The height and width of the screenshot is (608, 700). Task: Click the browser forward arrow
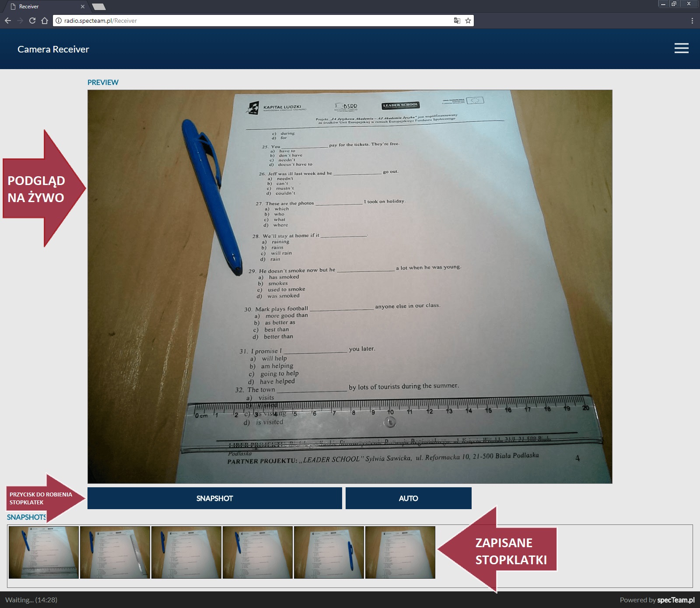pyautogui.click(x=20, y=21)
